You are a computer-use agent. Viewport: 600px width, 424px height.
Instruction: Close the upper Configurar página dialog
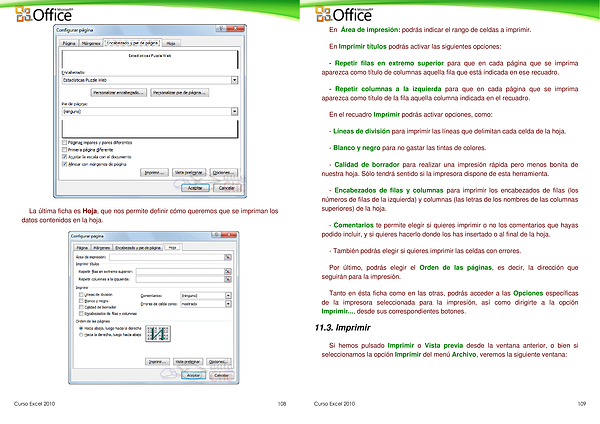[235, 29]
